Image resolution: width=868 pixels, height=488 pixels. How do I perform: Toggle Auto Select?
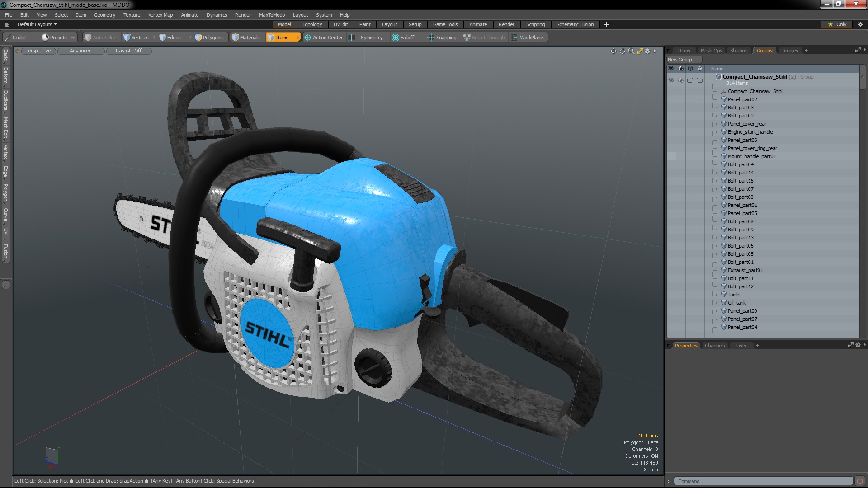(x=101, y=38)
